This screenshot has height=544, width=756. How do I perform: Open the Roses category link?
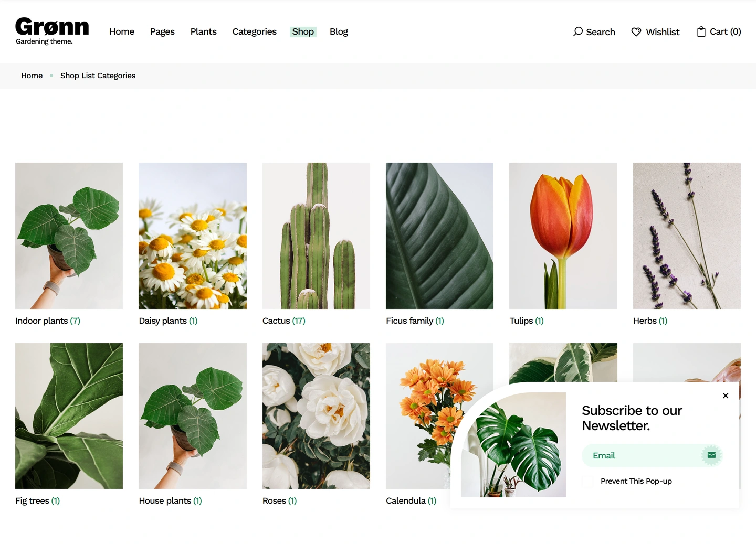pyautogui.click(x=279, y=500)
